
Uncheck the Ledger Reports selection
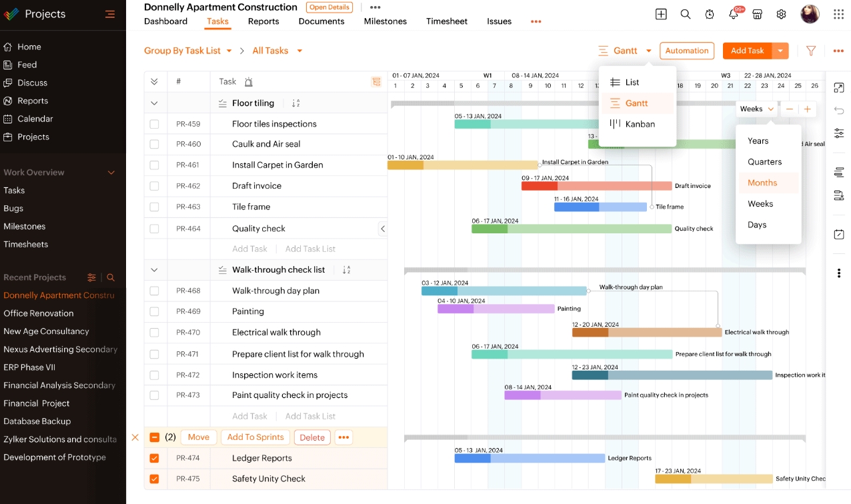click(154, 458)
